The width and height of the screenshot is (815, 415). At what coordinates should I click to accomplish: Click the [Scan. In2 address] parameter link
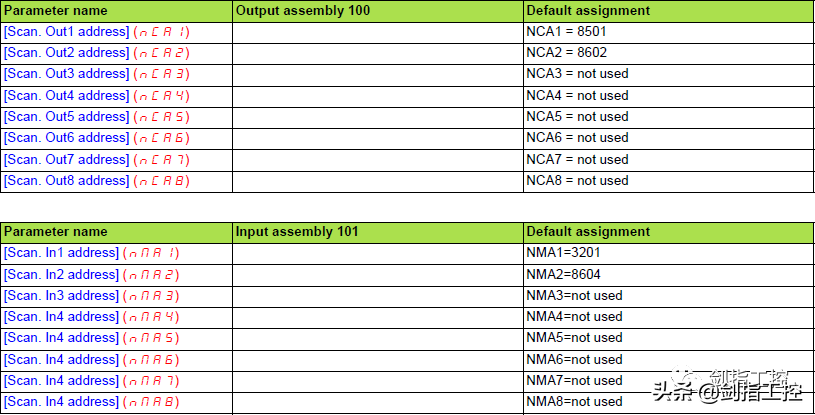[x=61, y=275]
